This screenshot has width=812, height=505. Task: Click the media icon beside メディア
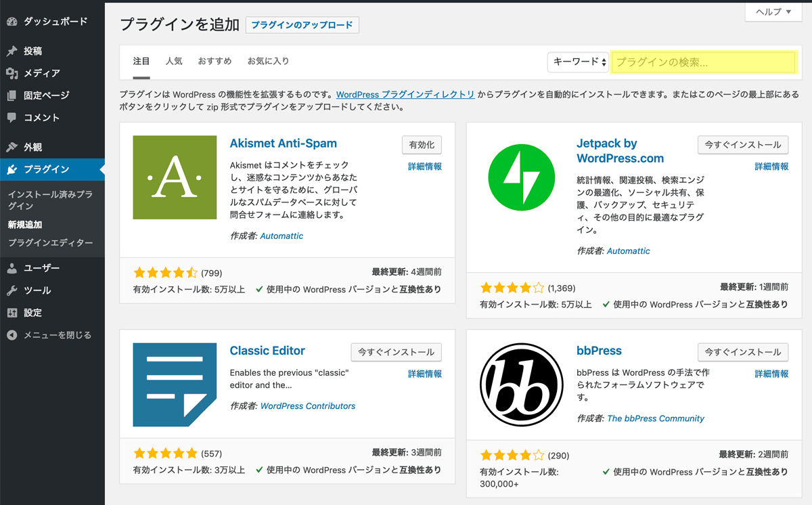(x=12, y=73)
